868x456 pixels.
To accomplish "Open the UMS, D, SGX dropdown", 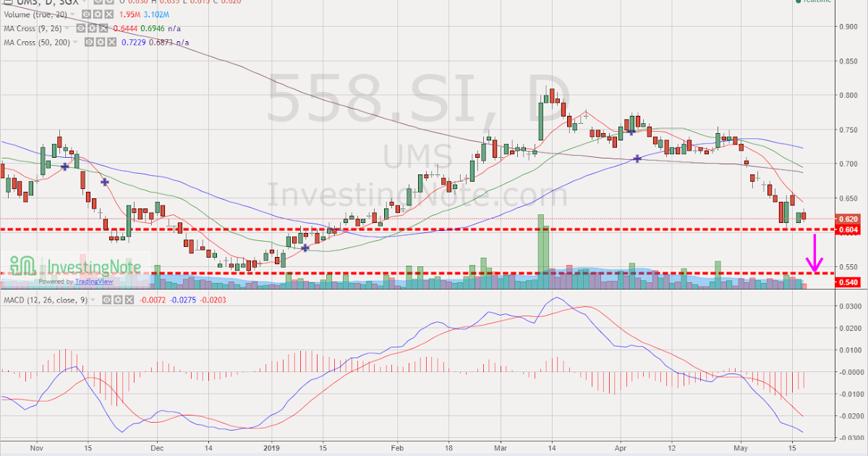I will pos(85,4).
